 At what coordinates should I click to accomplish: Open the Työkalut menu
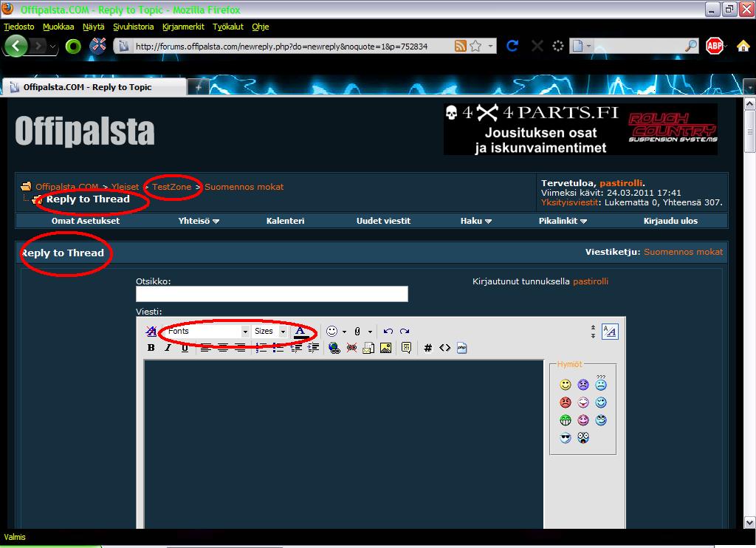pyautogui.click(x=227, y=27)
